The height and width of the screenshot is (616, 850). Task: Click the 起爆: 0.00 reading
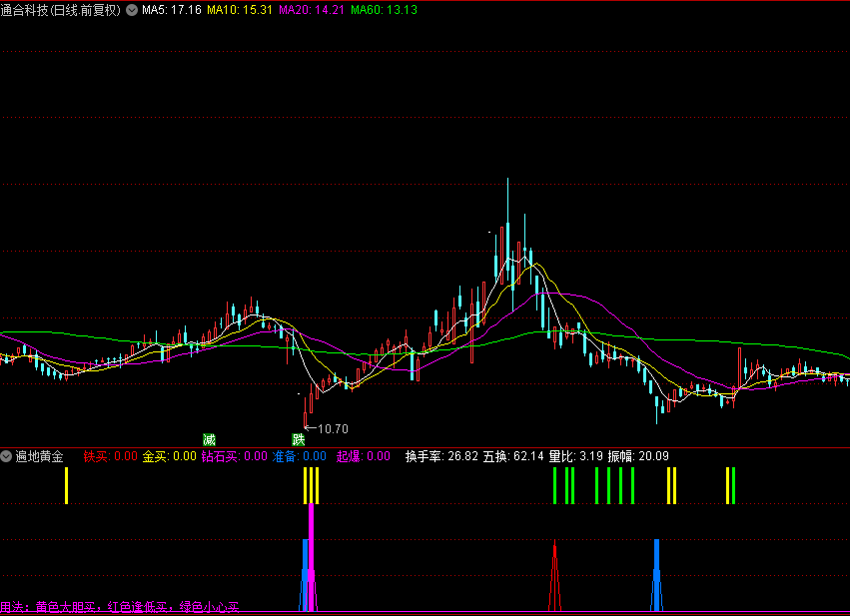pyautogui.click(x=364, y=456)
